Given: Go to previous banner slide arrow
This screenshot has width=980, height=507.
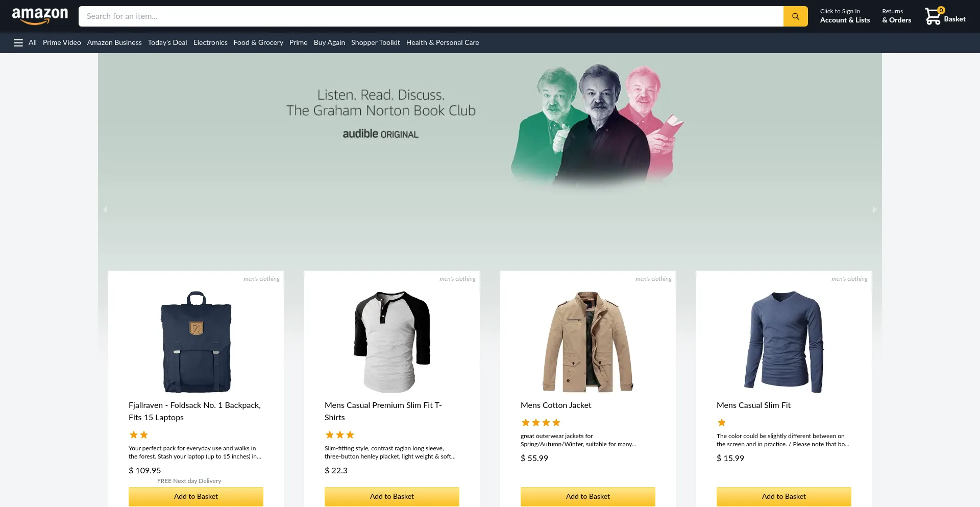Looking at the screenshot, I should [105, 210].
